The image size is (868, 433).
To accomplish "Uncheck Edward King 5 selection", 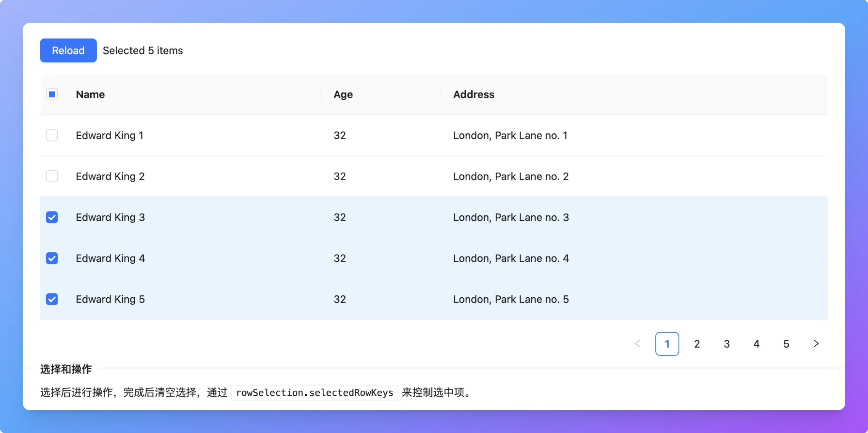I will coord(52,299).
